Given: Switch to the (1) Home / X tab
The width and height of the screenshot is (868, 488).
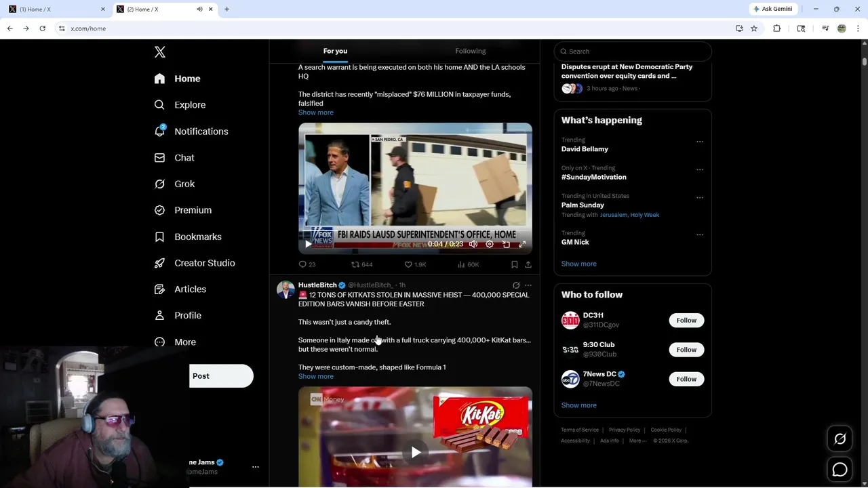Looking at the screenshot, I should coord(56,9).
